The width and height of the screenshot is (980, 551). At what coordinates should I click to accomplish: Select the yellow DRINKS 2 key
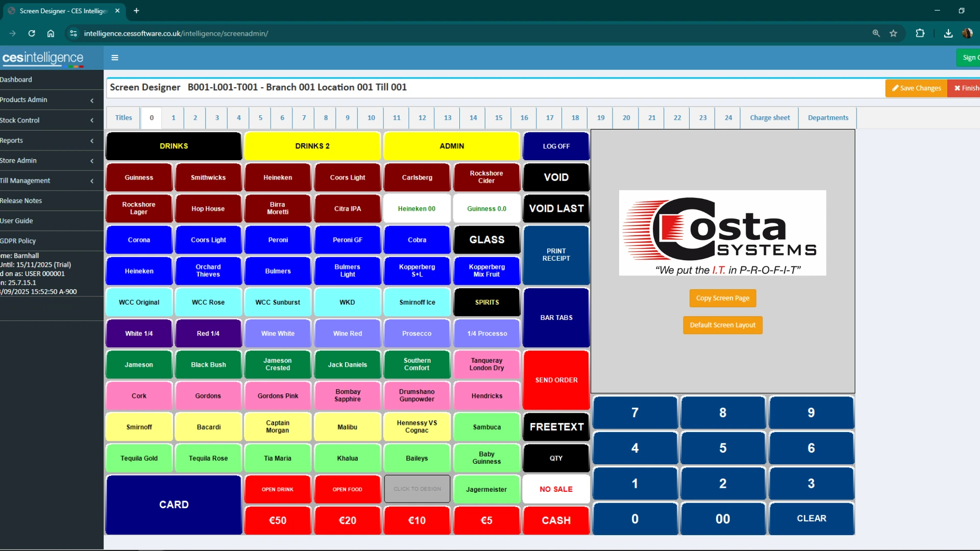coord(312,146)
